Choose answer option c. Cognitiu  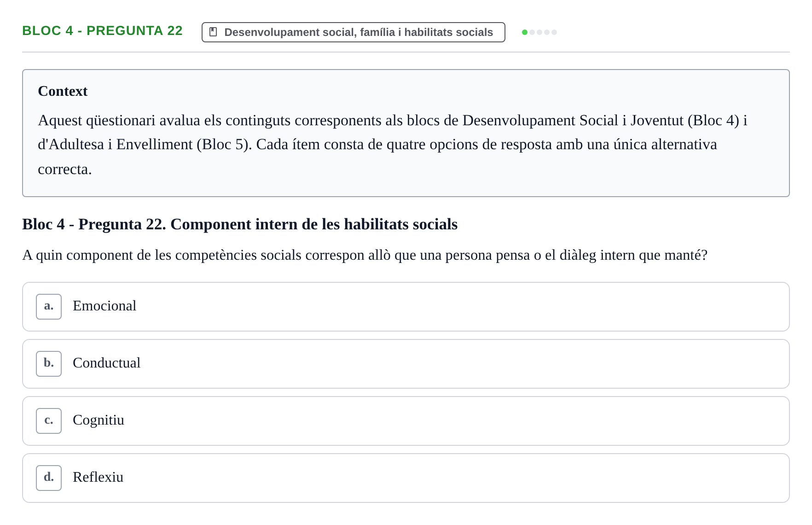[x=406, y=421]
